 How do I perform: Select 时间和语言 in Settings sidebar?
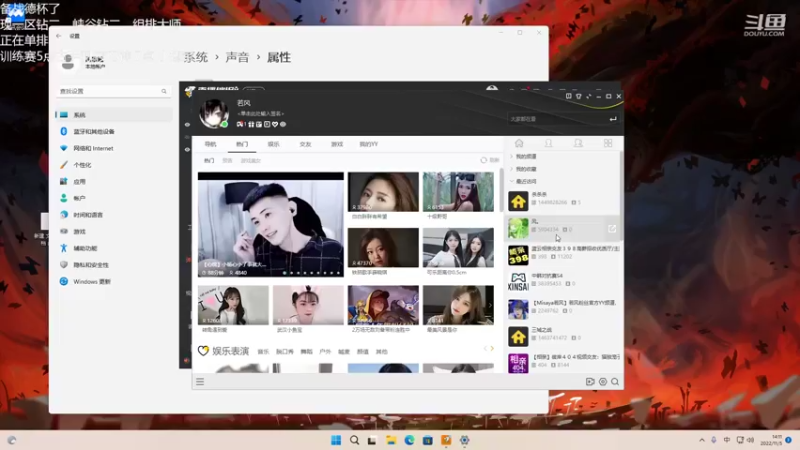(114, 215)
